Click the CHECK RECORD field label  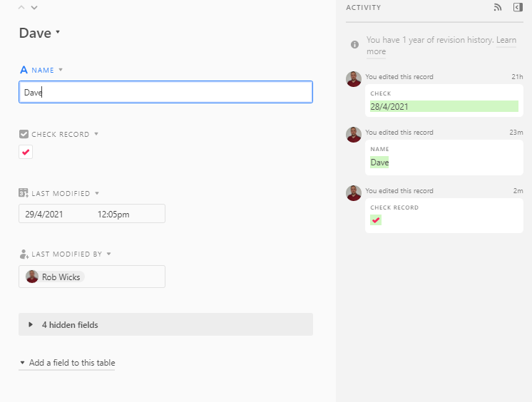click(61, 134)
